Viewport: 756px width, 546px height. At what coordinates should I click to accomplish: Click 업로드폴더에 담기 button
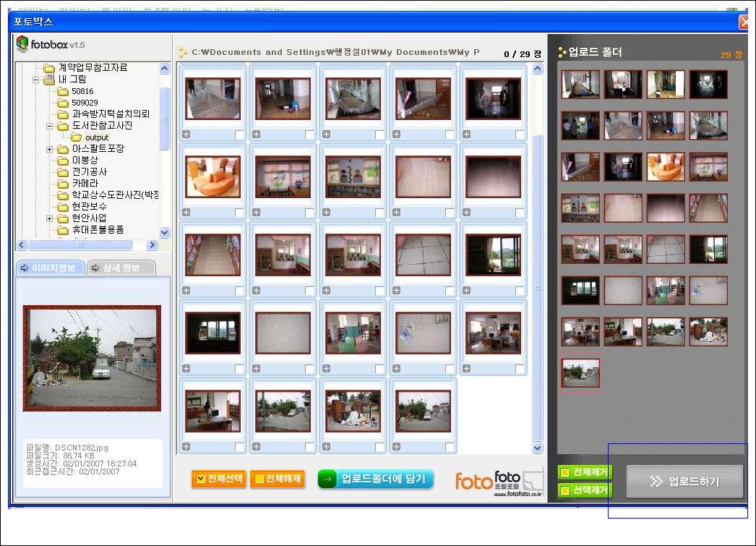click(x=375, y=479)
